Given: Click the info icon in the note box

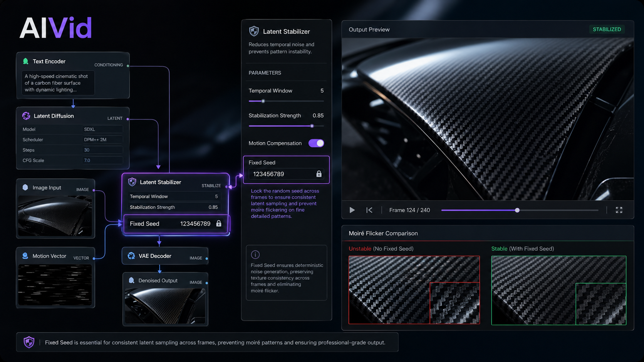Looking at the screenshot, I should [x=255, y=255].
